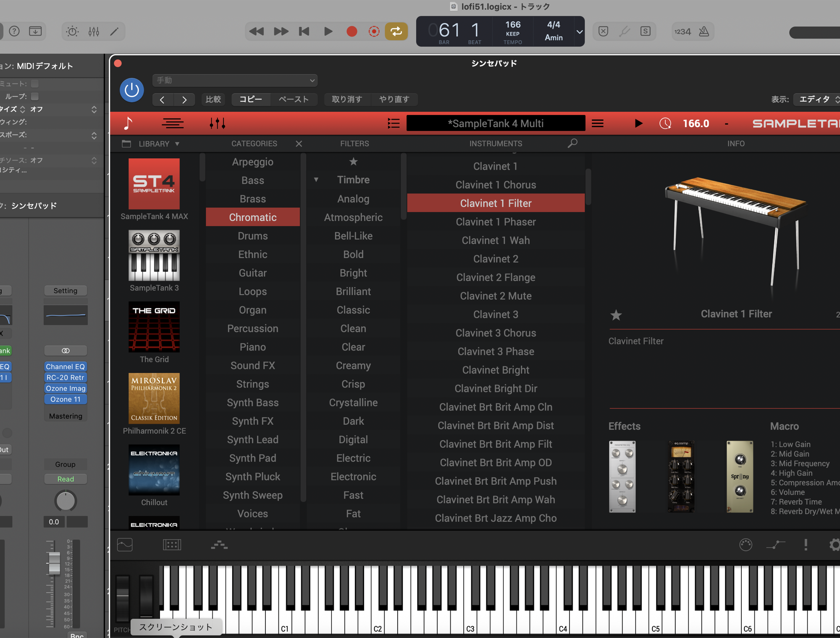Open SampleTank Mixer faders icon
Image resolution: width=840 pixels, height=638 pixels.
(x=217, y=123)
